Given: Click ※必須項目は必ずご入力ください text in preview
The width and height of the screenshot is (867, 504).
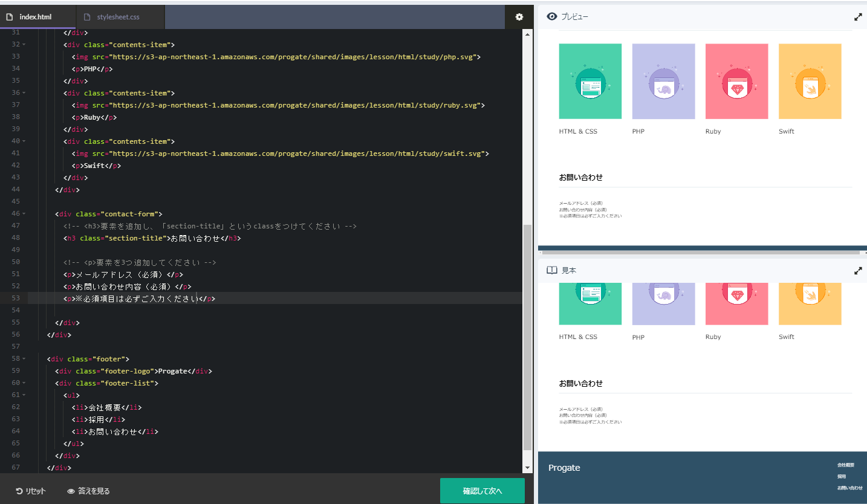Looking at the screenshot, I should [x=590, y=216].
